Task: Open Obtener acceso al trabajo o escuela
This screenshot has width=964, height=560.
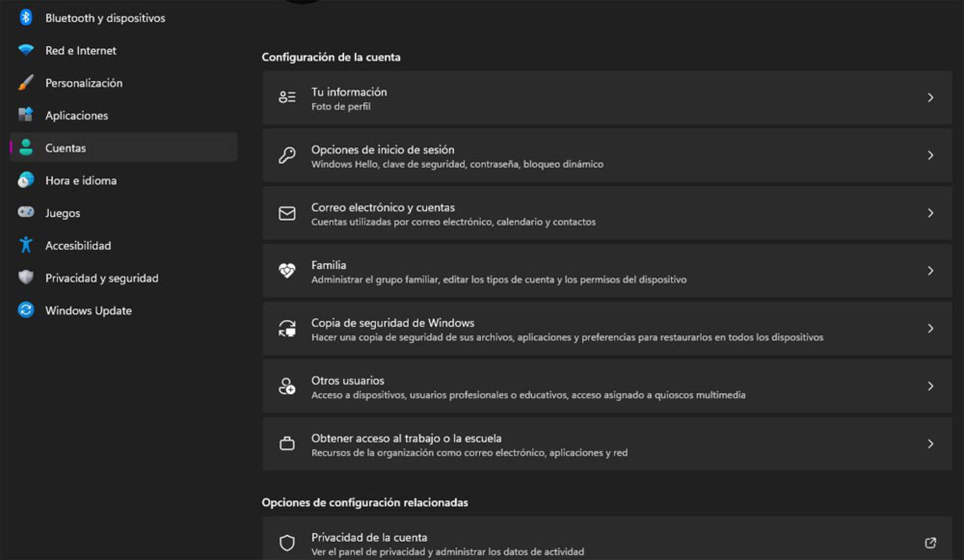Action: tap(607, 444)
